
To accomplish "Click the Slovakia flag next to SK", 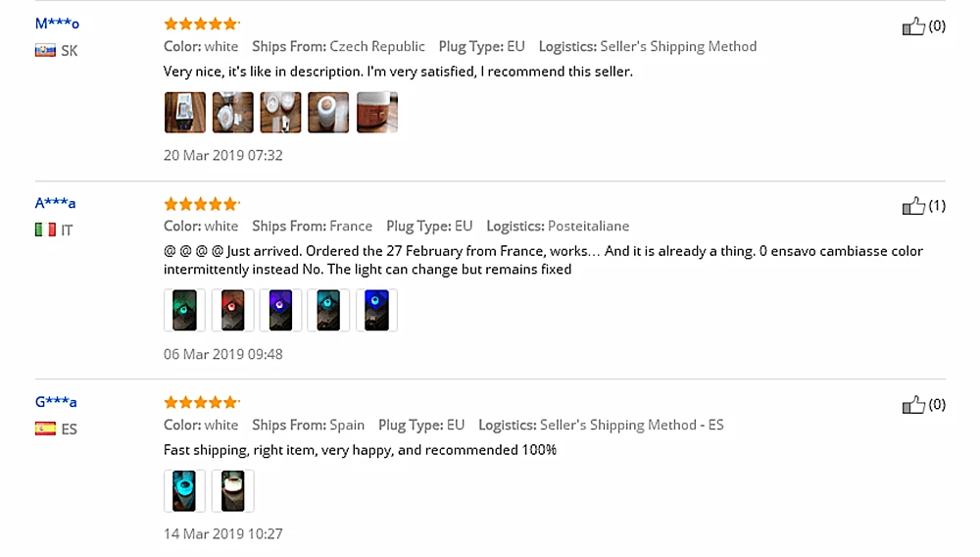I will coord(45,51).
